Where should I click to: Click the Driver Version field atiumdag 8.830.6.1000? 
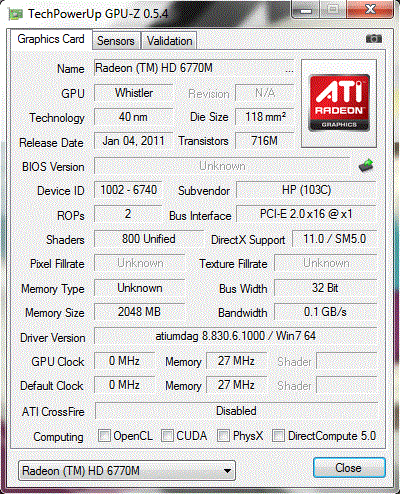236,336
